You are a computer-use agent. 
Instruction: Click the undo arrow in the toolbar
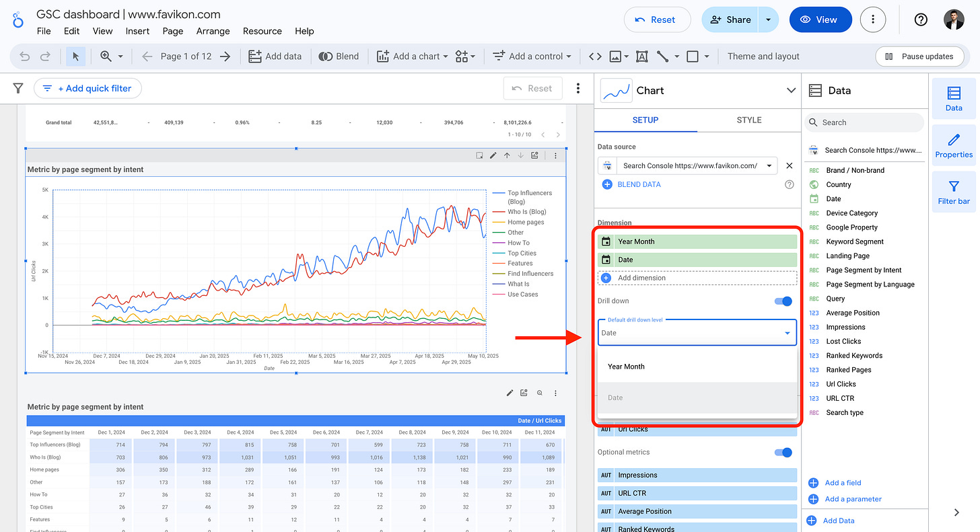coord(25,56)
